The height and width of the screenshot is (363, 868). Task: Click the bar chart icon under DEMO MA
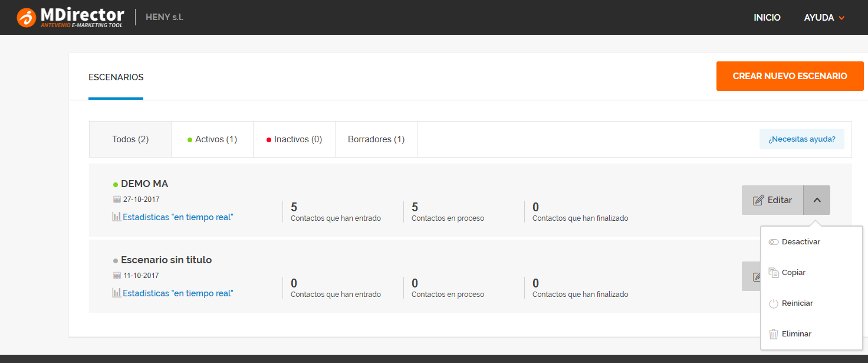click(x=117, y=217)
